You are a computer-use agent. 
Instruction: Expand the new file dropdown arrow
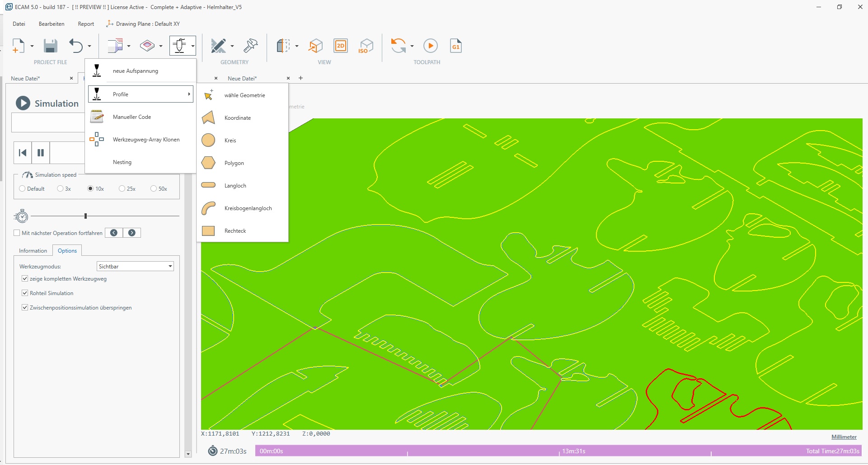coord(32,46)
